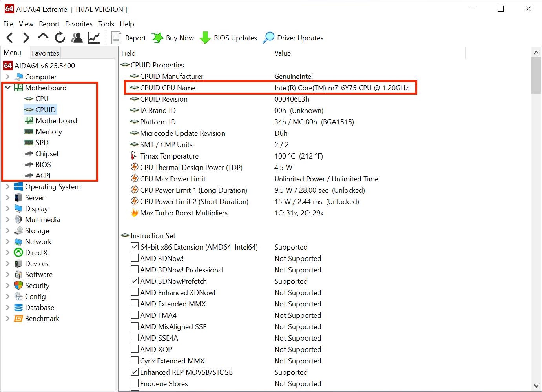The height and width of the screenshot is (392, 542).
Task: Toggle 64-bit x86 Extension checkbox
Action: pyautogui.click(x=135, y=247)
